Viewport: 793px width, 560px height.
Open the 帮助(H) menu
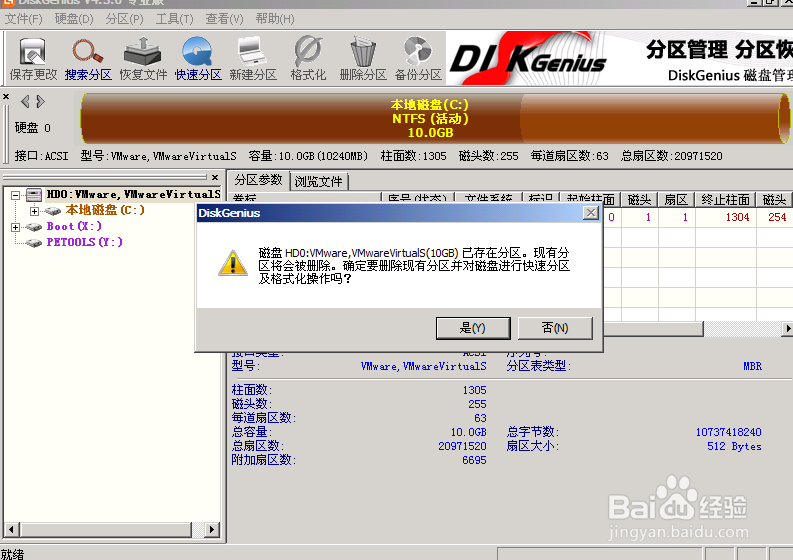(275, 19)
